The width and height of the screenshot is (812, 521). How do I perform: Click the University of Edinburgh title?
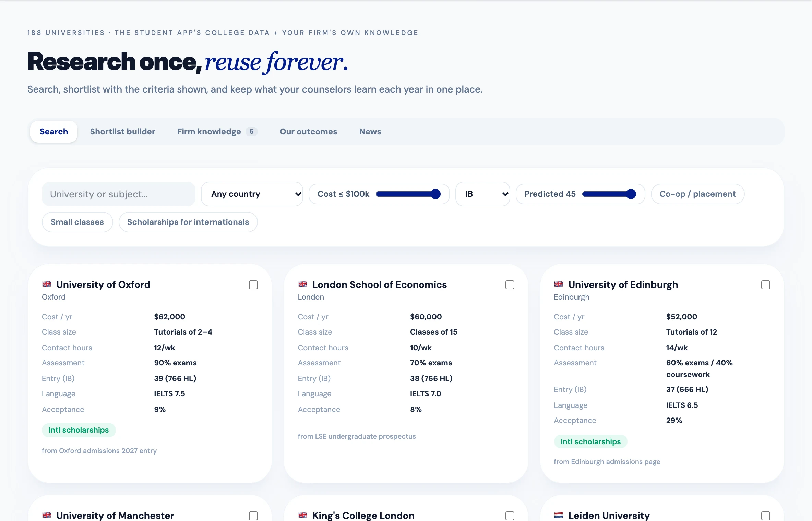coord(623,284)
